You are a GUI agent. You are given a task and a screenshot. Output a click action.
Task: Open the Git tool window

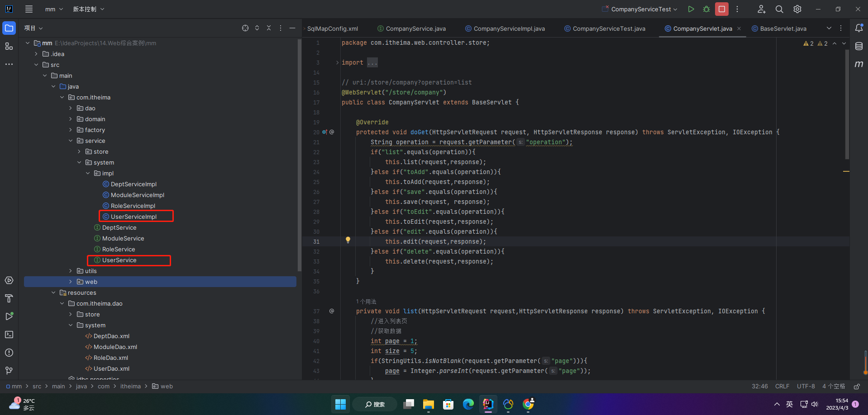point(9,371)
